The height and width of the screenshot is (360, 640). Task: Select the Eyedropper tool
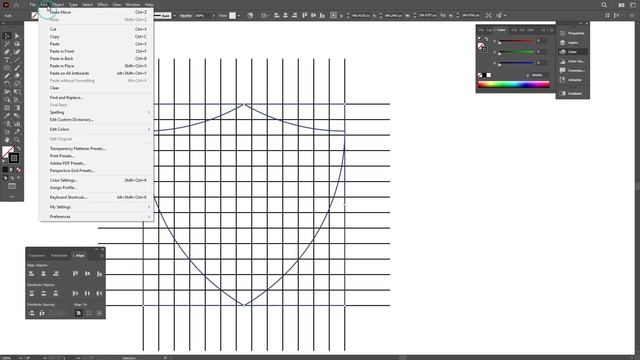point(7,116)
